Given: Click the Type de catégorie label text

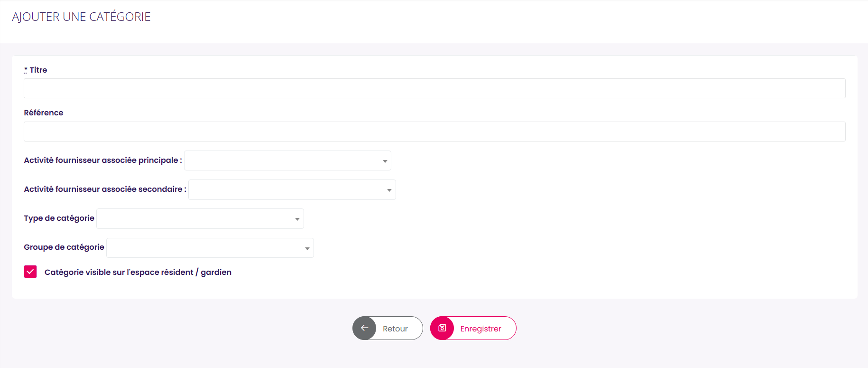Looking at the screenshot, I should [x=59, y=218].
